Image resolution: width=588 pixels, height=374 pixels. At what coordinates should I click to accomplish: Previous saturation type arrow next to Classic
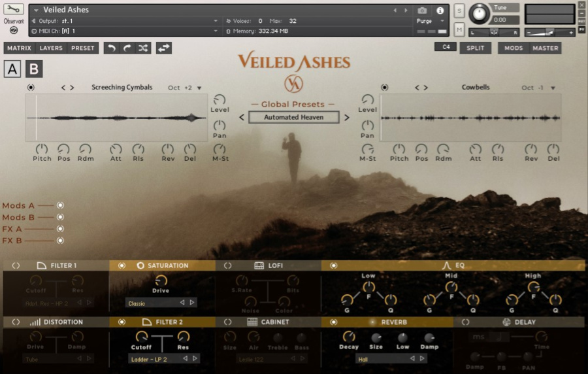click(182, 302)
